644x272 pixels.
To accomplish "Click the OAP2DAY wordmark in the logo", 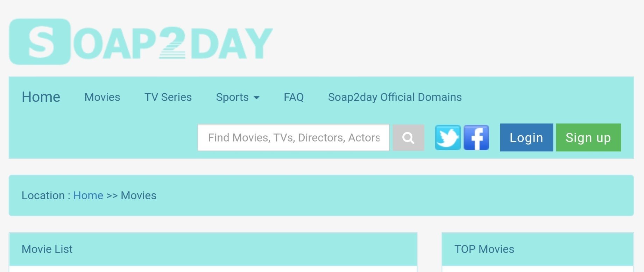I will click(173, 43).
